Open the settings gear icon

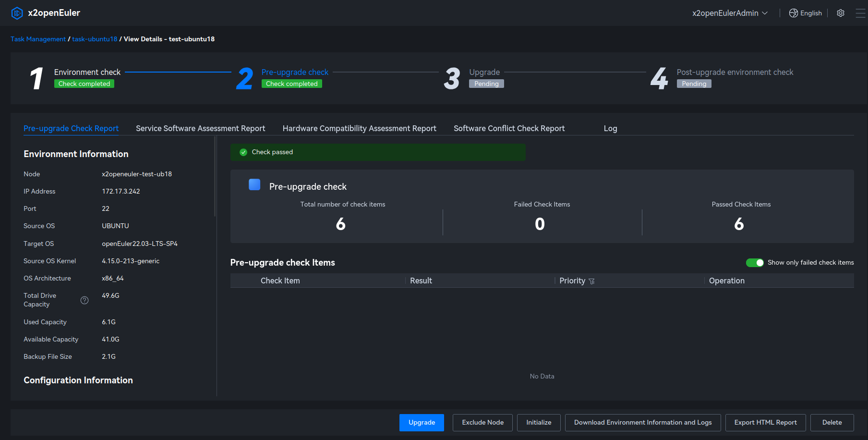pos(841,13)
